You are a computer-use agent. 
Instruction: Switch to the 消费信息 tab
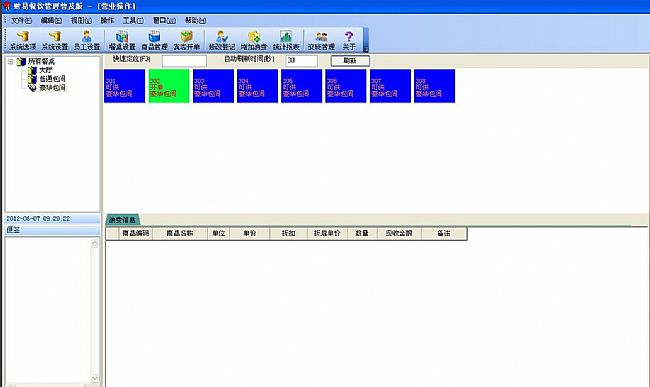pyautogui.click(x=122, y=220)
